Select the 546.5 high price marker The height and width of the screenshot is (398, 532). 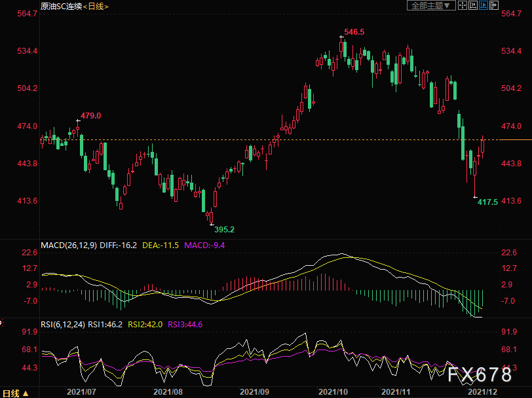(x=354, y=32)
